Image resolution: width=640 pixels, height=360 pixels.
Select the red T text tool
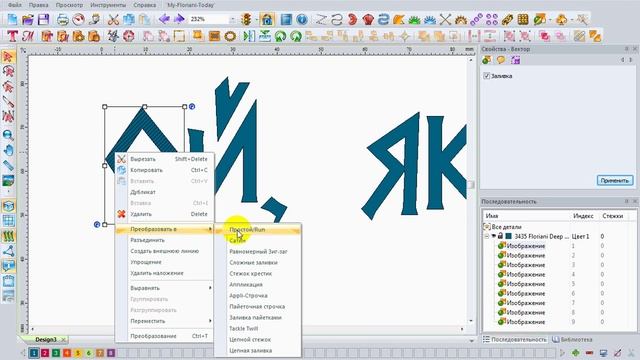12,36
